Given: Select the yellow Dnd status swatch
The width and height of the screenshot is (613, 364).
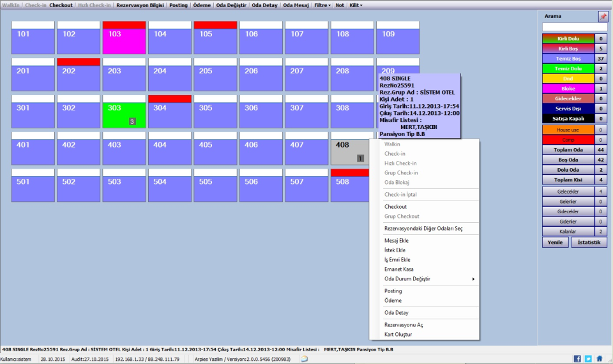Looking at the screenshot, I should [x=568, y=79].
